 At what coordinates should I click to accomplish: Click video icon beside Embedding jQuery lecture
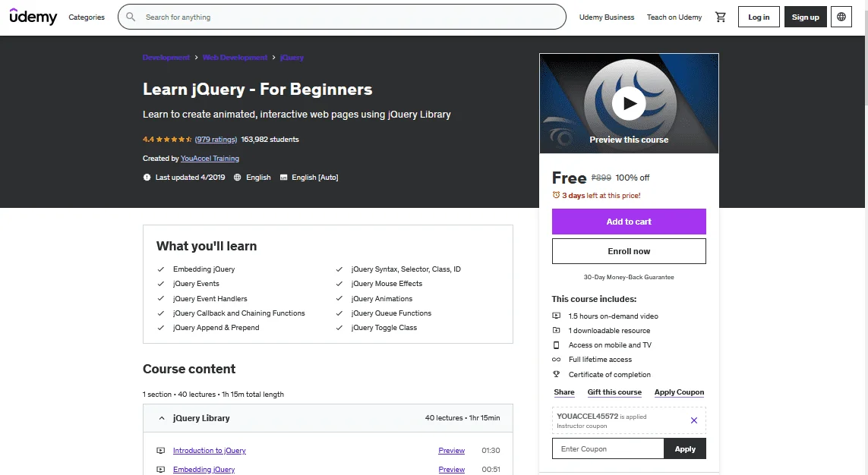(160, 470)
